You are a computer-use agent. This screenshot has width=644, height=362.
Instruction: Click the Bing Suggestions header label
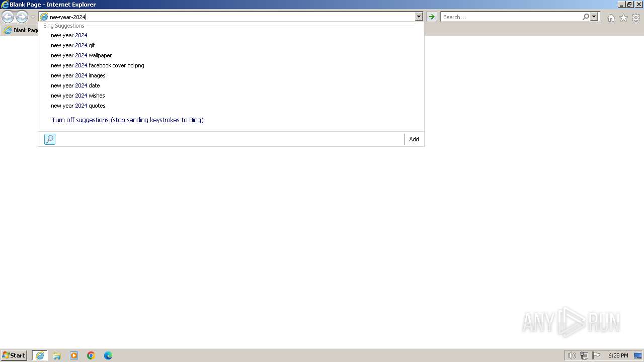point(64,26)
